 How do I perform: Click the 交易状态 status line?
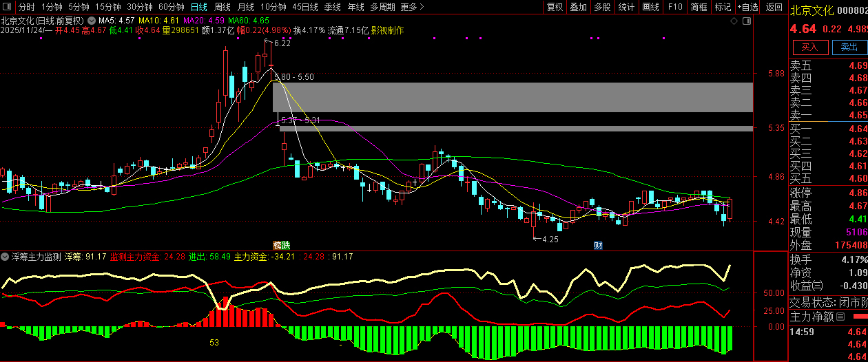[x=828, y=302]
